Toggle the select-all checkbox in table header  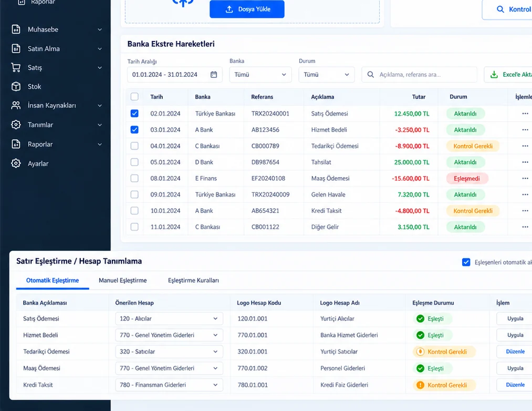point(134,97)
